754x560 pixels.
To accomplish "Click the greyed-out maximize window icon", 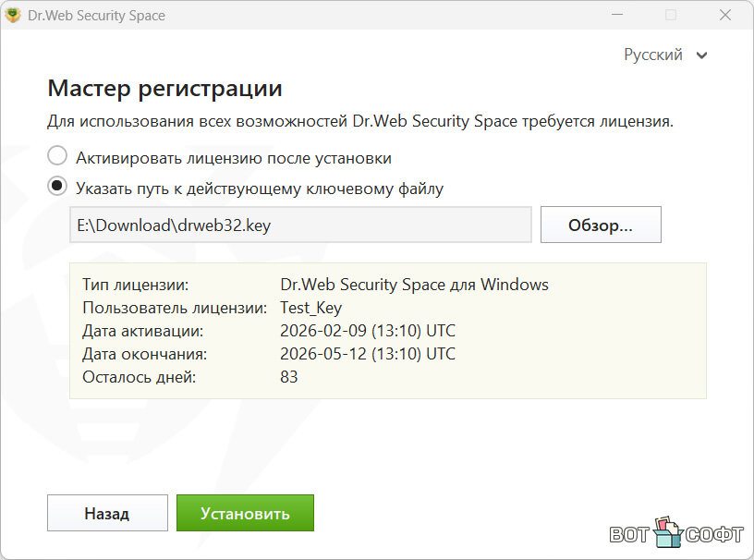I will 671,15.
